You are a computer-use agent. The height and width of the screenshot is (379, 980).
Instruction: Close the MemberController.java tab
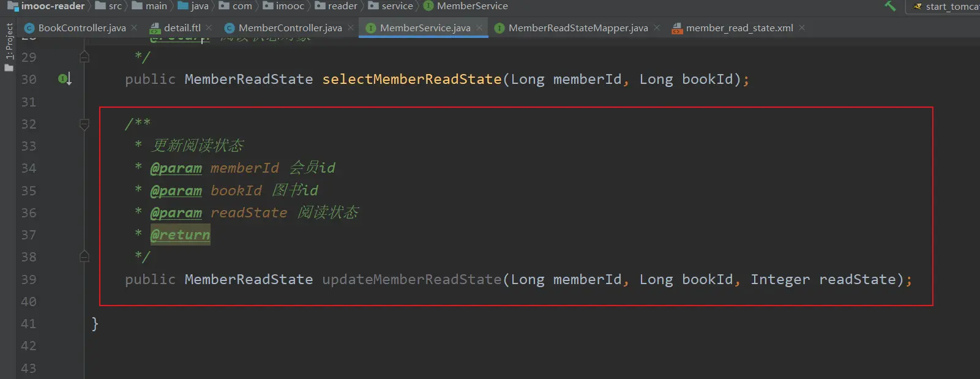[x=351, y=28]
